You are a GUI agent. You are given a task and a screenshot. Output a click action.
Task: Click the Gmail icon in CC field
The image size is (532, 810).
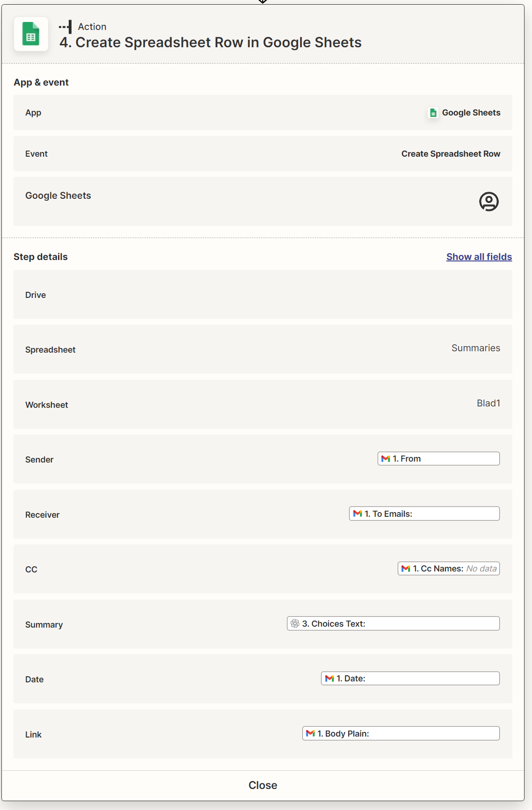[x=406, y=569]
